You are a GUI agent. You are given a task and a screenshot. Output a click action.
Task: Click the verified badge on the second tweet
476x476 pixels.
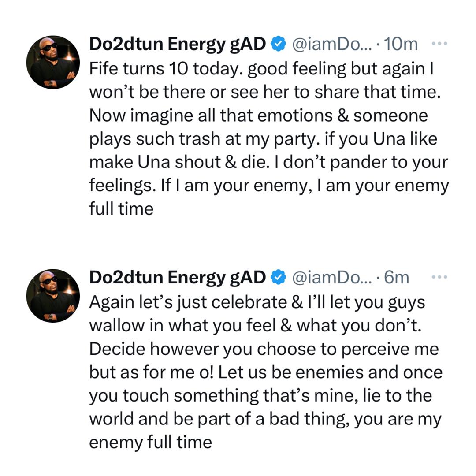[x=277, y=276]
